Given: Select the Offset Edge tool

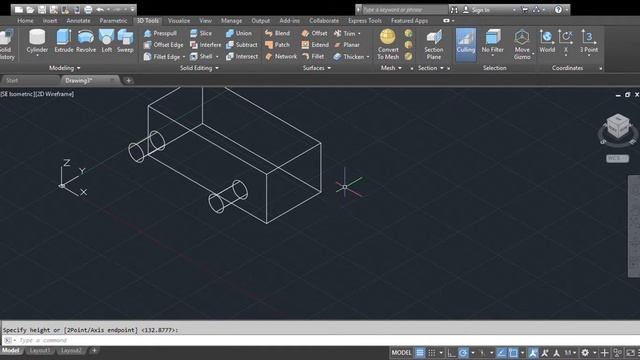Looking at the screenshot, I should (x=164, y=45).
